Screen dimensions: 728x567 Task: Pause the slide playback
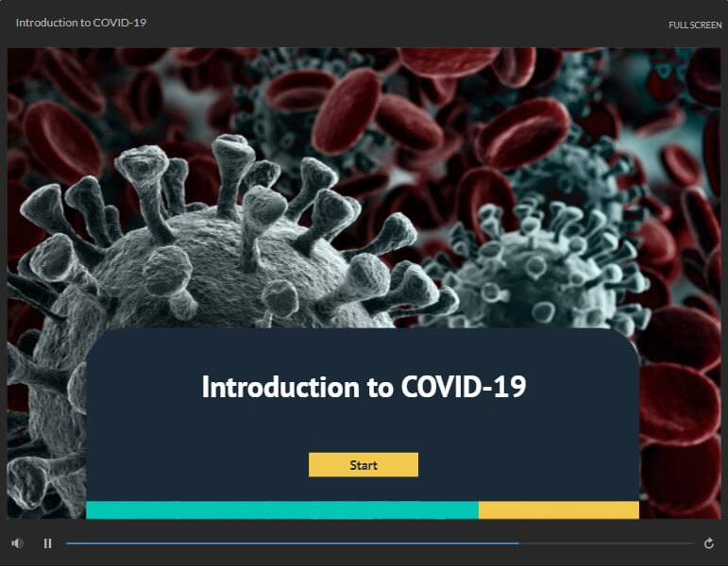[x=47, y=543]
